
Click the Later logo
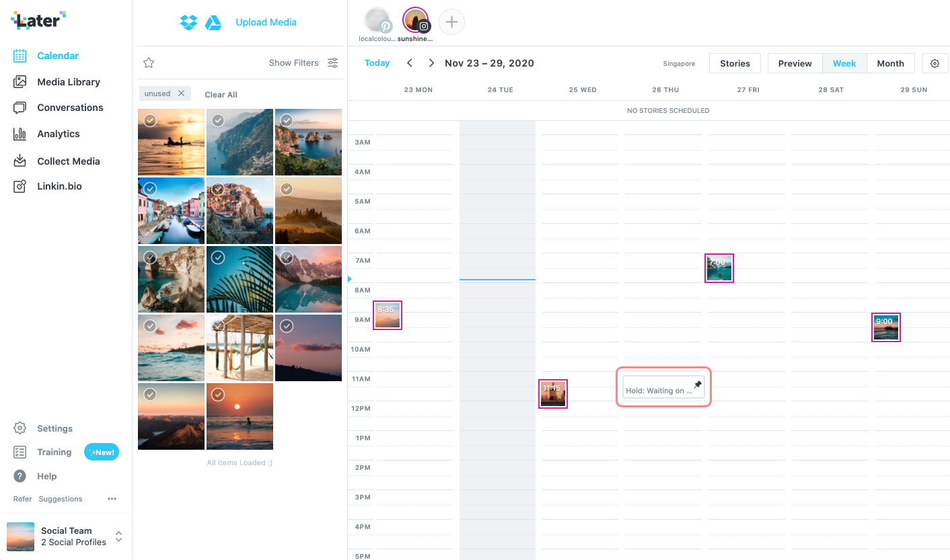38,19
